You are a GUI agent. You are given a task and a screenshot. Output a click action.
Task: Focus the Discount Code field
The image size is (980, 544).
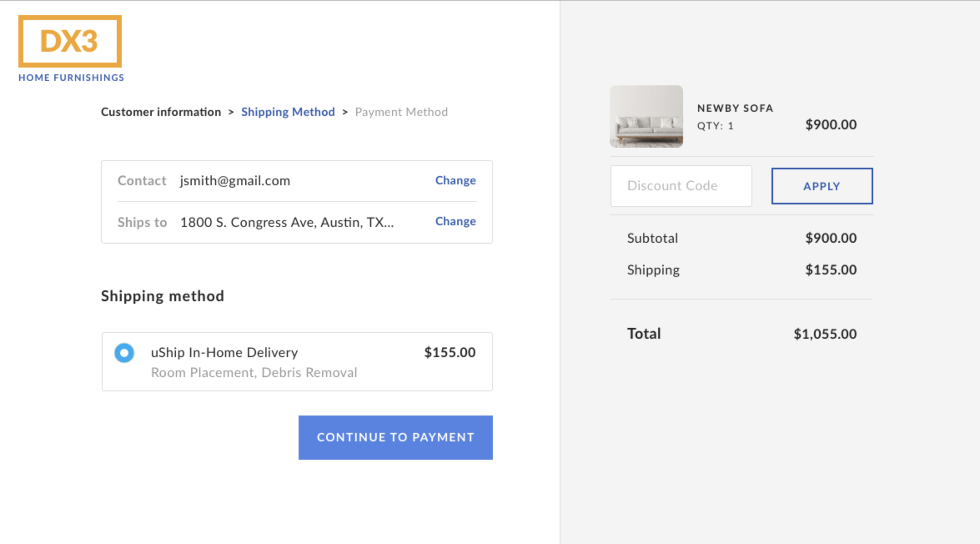[681, 186]
